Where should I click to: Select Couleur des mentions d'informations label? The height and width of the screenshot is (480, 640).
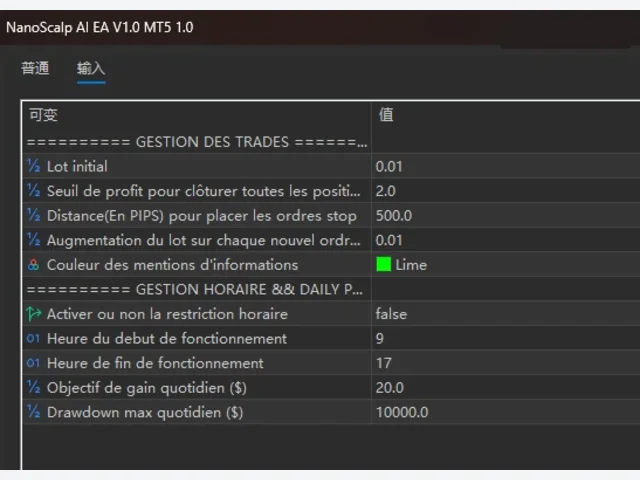[x=172, y=264]
